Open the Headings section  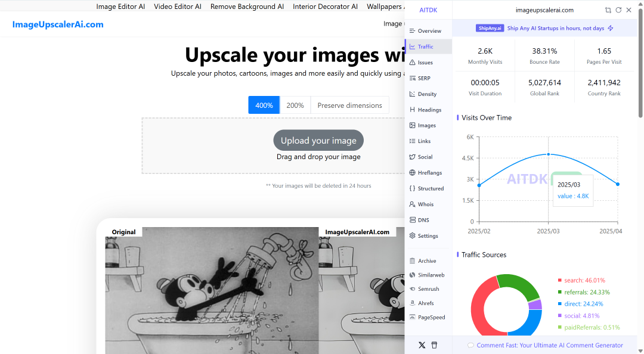coord(428,110)
